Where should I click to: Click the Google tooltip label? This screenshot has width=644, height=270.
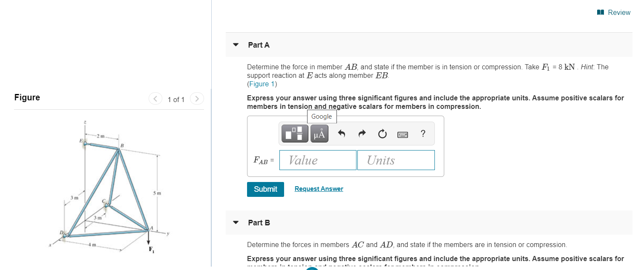point(322,116)
